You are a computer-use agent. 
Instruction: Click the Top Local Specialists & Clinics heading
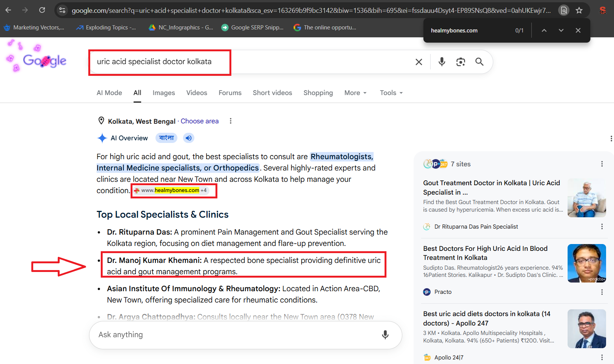tap(163, 215)
